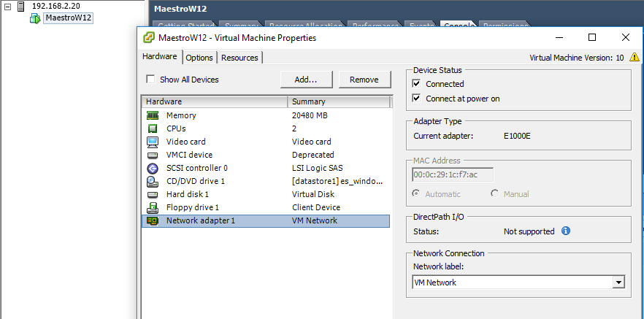Select MaestroW12 VM in inventory tree

tap(67, 18)
